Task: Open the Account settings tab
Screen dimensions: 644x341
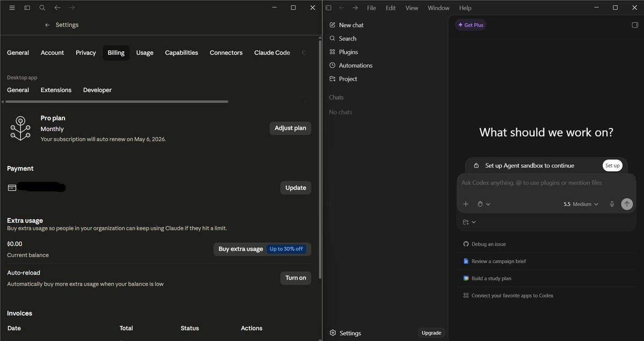Action: tap(52, 53)
